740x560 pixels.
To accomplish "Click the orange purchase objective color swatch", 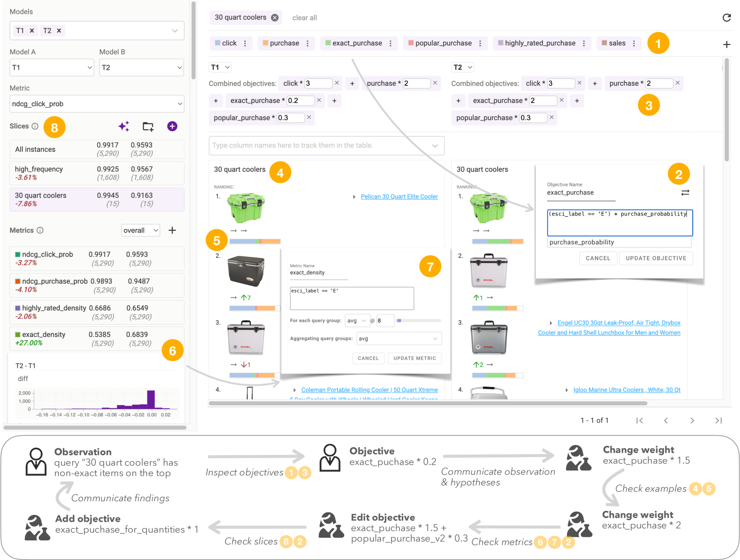I will point(265,43).
